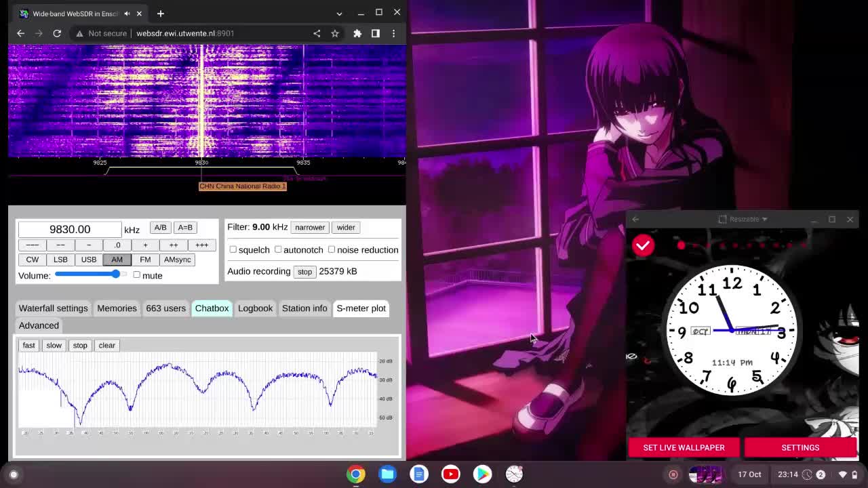Stop the audio recording
Image resolution: width=868 pixels, height=488 pixels.
tap(304, 272)
